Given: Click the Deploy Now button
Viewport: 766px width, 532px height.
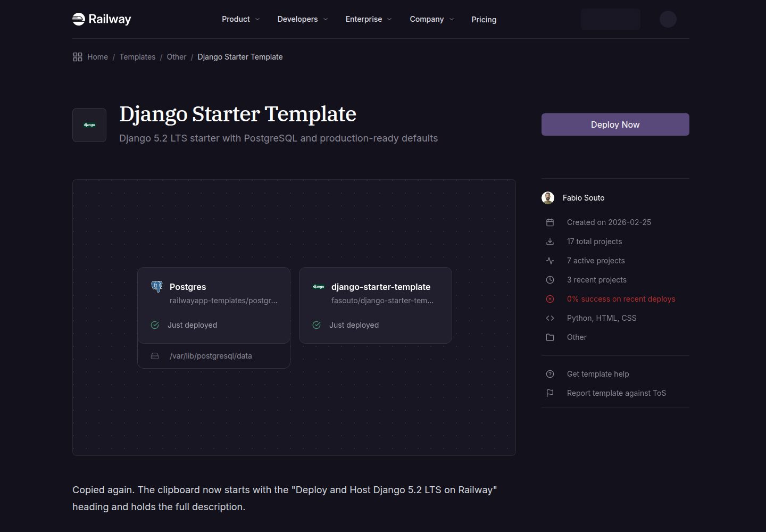Looking at the screenshot, I should [x=615, y=124].
